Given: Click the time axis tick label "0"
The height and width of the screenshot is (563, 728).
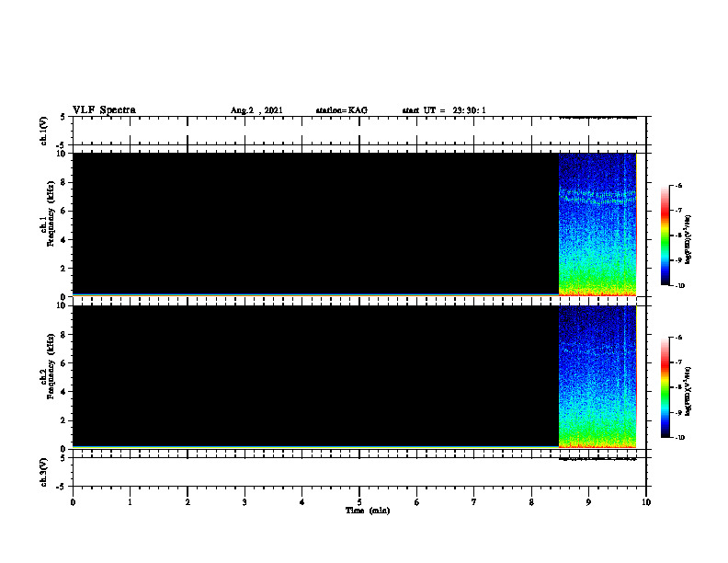Looking at the screenshot, I should 73,502.
